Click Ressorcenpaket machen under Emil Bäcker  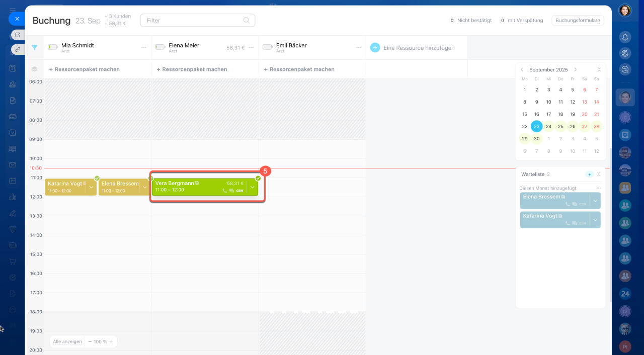(x=299, y=69)
